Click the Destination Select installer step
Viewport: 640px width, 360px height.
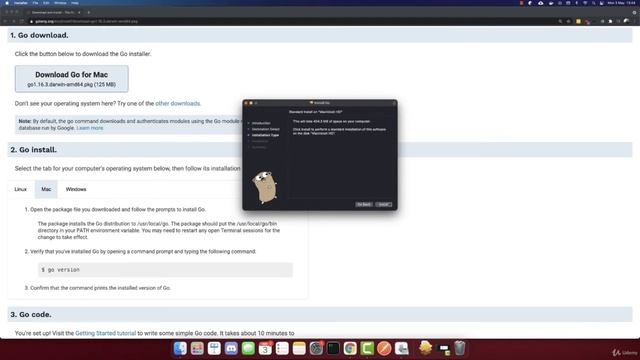click(x=266, y=129)
